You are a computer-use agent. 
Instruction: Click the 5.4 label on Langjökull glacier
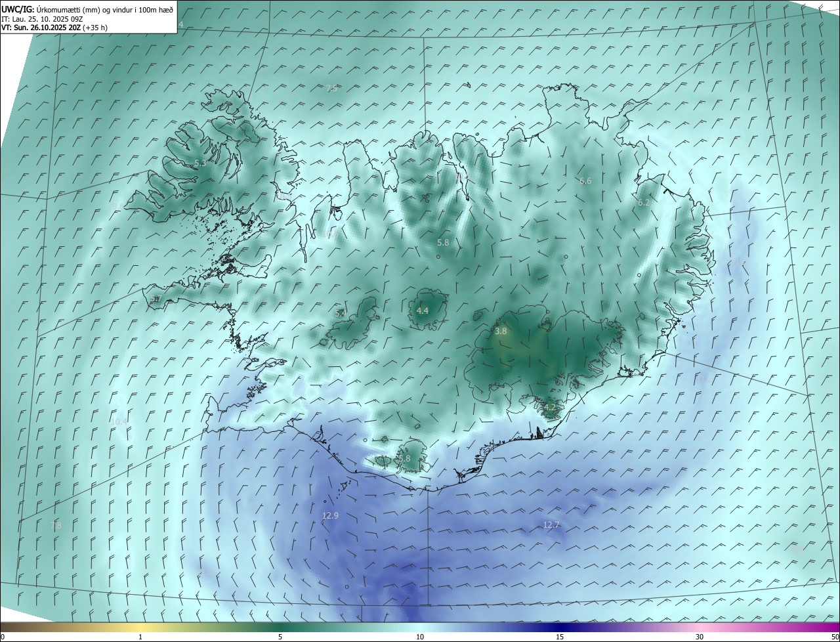341,314
